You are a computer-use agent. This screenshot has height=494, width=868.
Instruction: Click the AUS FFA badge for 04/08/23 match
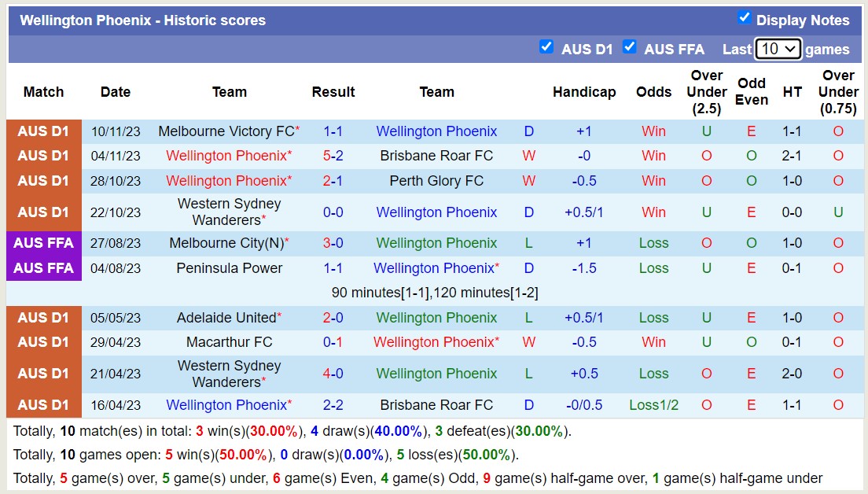(43, 268)
